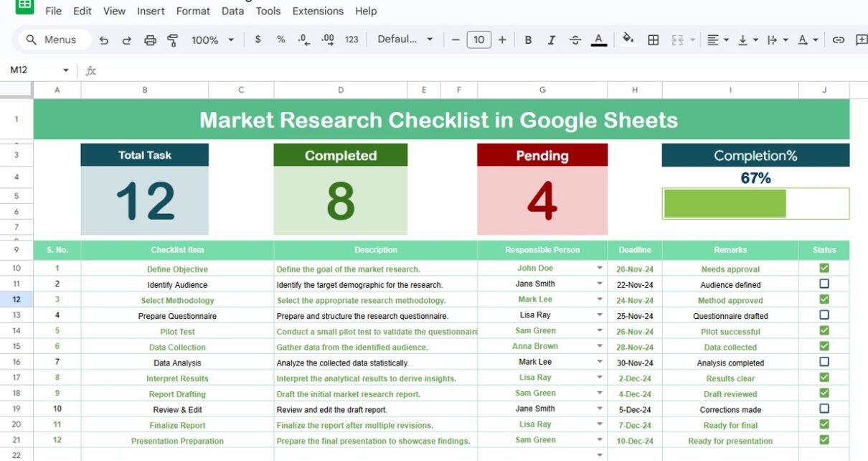Screen dimensions: 868x461
Task: Open the Extensions menu
Action: tap(318, 11)
